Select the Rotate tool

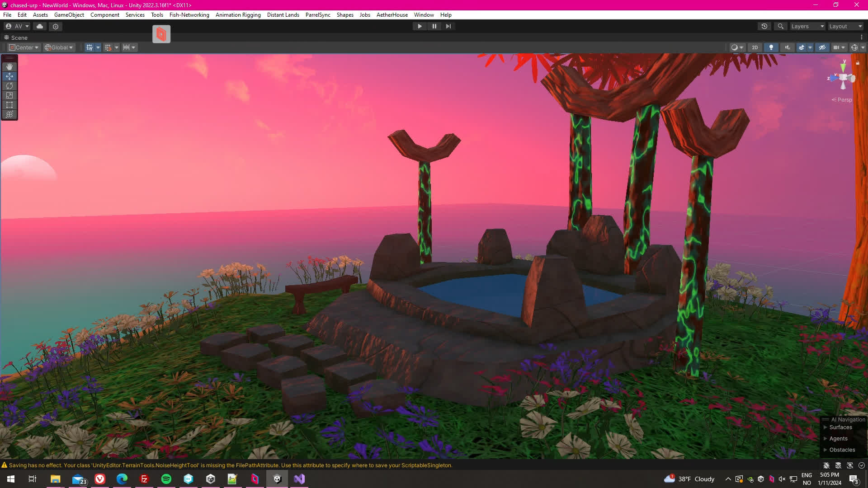click(x=9, y=86)
